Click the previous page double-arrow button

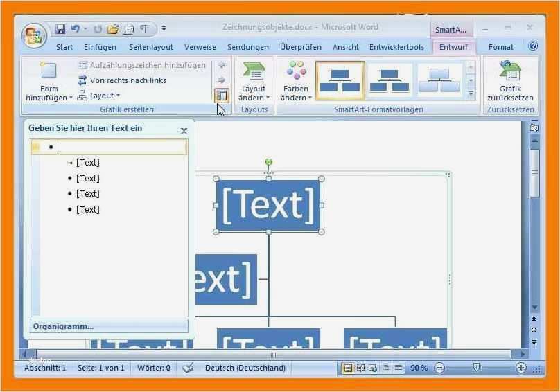(x=534, y=319)
